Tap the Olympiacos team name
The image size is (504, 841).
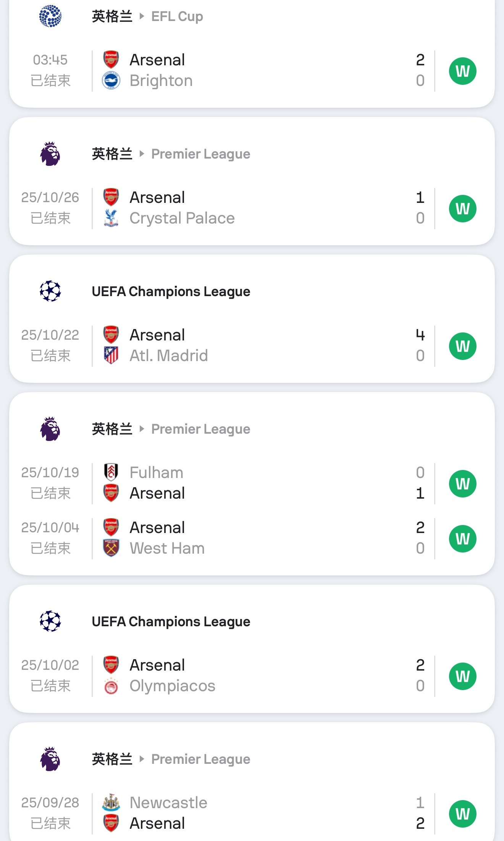point(172,686)
